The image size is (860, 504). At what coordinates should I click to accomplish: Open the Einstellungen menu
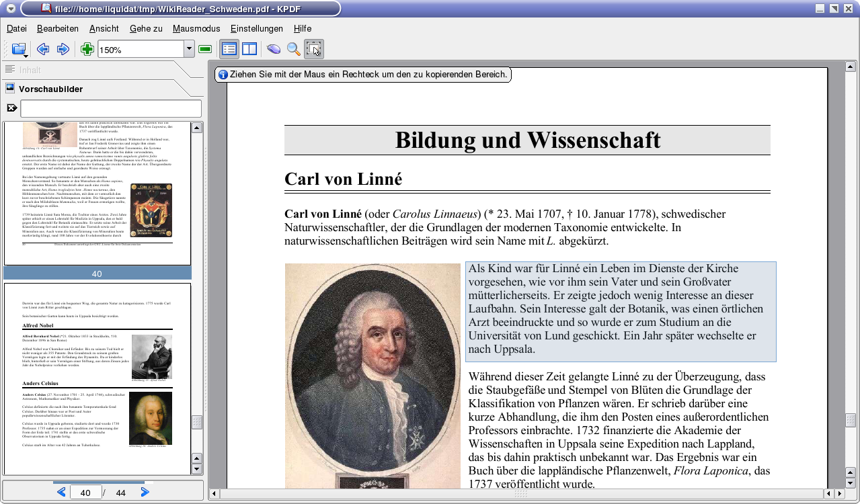coord(257,28)
